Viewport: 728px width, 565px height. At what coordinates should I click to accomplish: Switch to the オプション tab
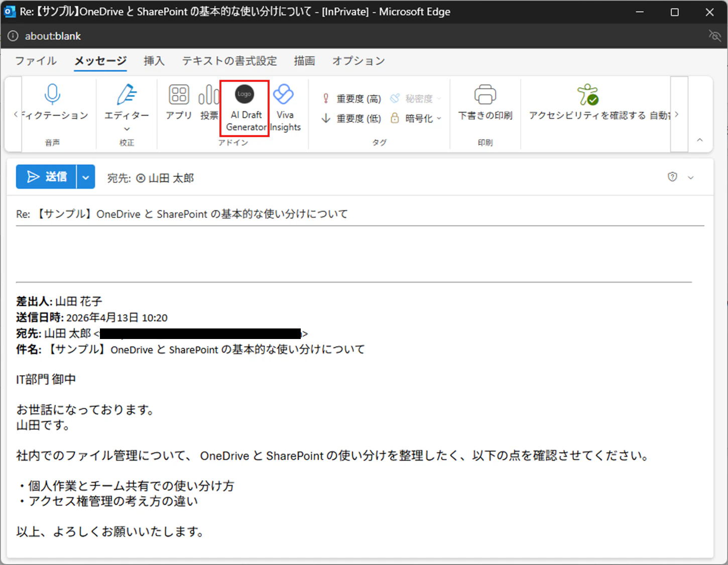coord(358,61)
